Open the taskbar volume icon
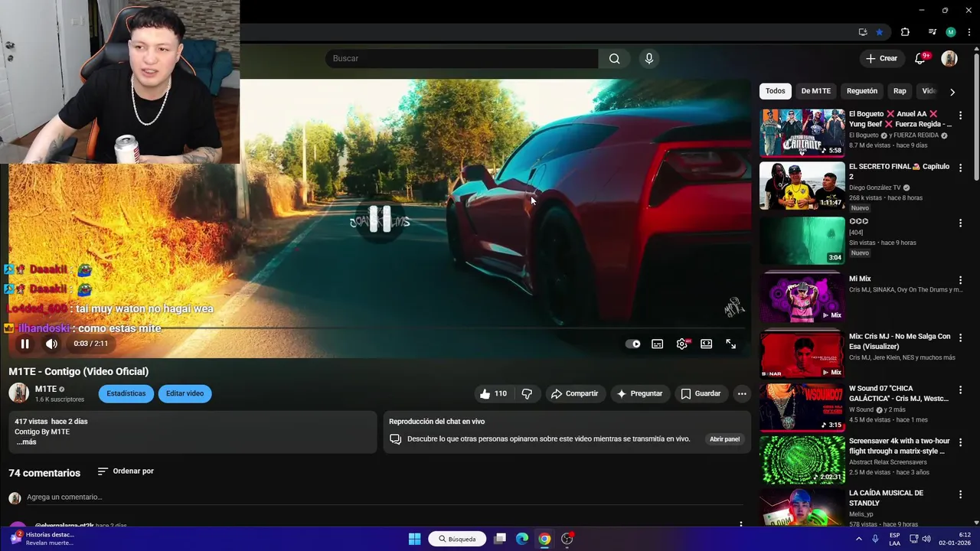The width and height of the screenshot is (980, 551). [x=926, y=539]
